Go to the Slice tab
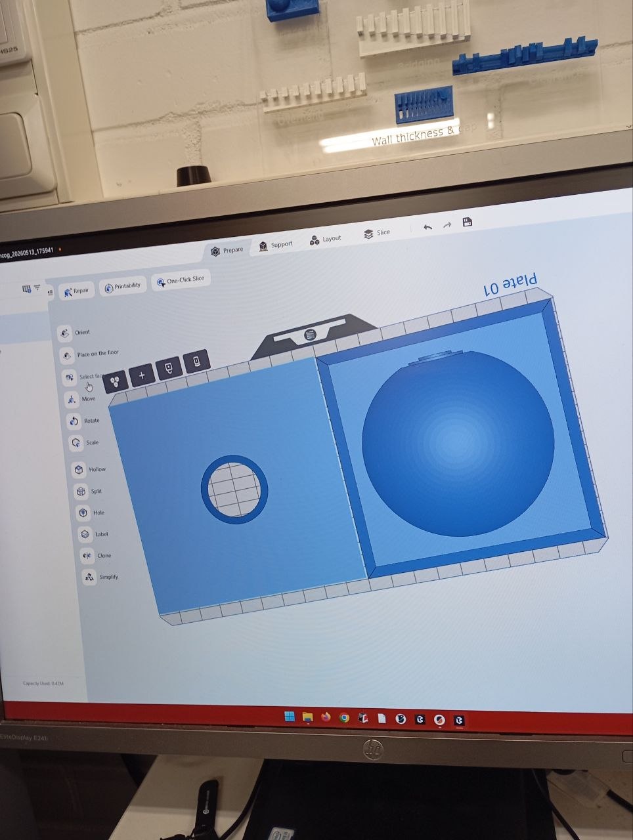 point(376,233)
